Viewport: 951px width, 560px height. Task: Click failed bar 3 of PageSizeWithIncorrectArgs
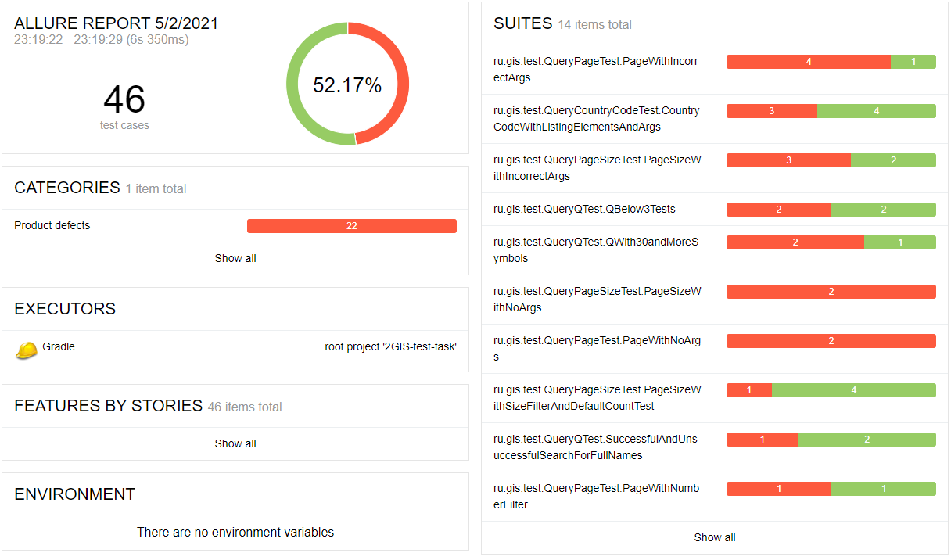pyautogui.click(x=788, y=160)
